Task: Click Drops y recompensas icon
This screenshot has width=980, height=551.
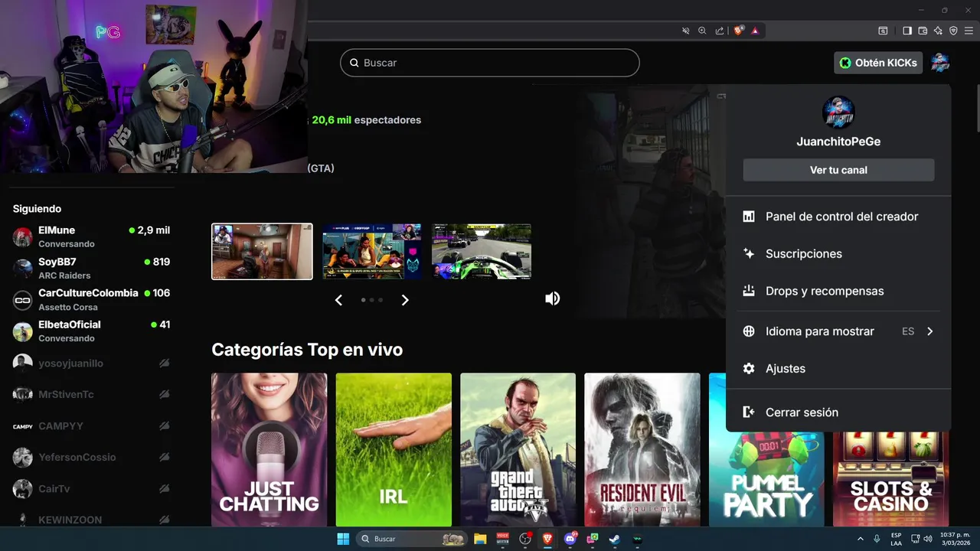Action: (x=749, y=291)
